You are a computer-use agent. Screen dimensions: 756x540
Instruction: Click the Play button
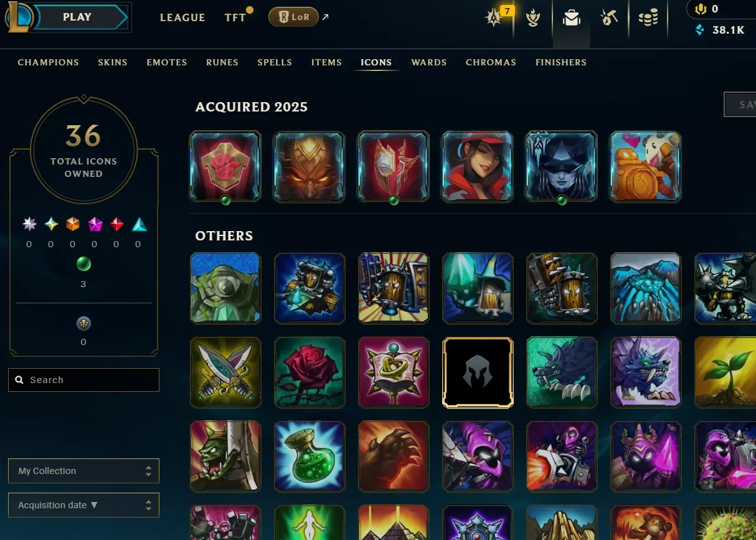coord(77,17)
